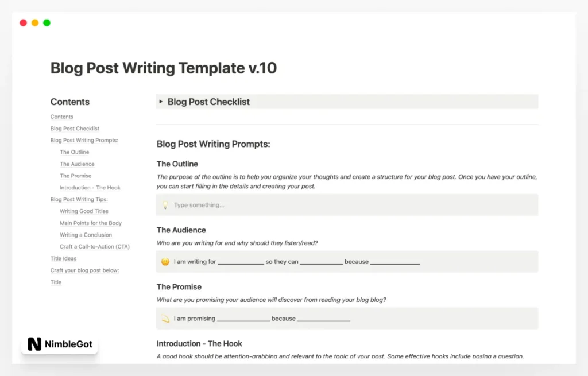
Task: Open Blog Post Checklist contents link
Action: click(x=75, y=129)
